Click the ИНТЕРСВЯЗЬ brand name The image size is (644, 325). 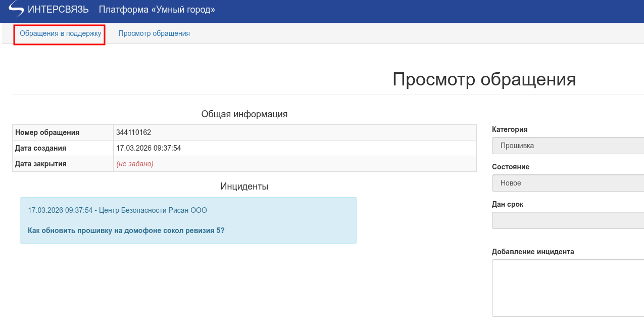[x=58, y=10]
